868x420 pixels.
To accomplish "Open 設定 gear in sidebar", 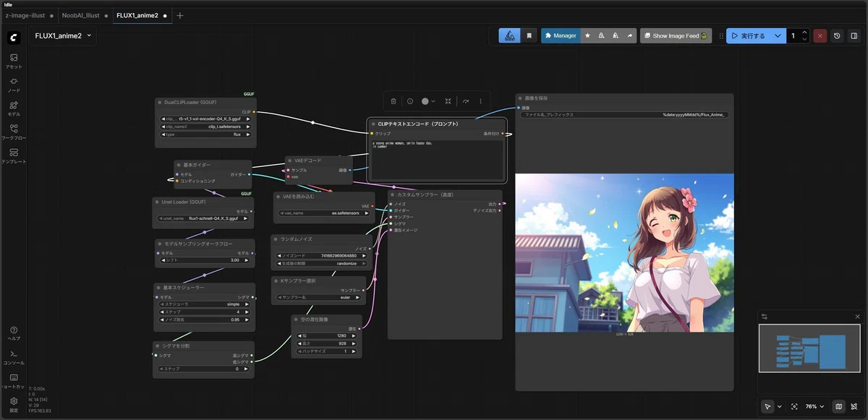I will click(14, 403).
